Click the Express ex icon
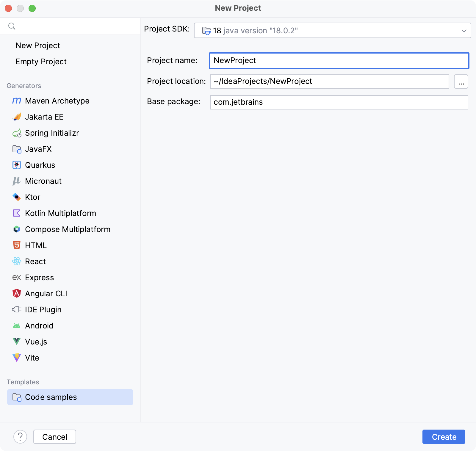476x451 pixels. [x=17, y=278]
